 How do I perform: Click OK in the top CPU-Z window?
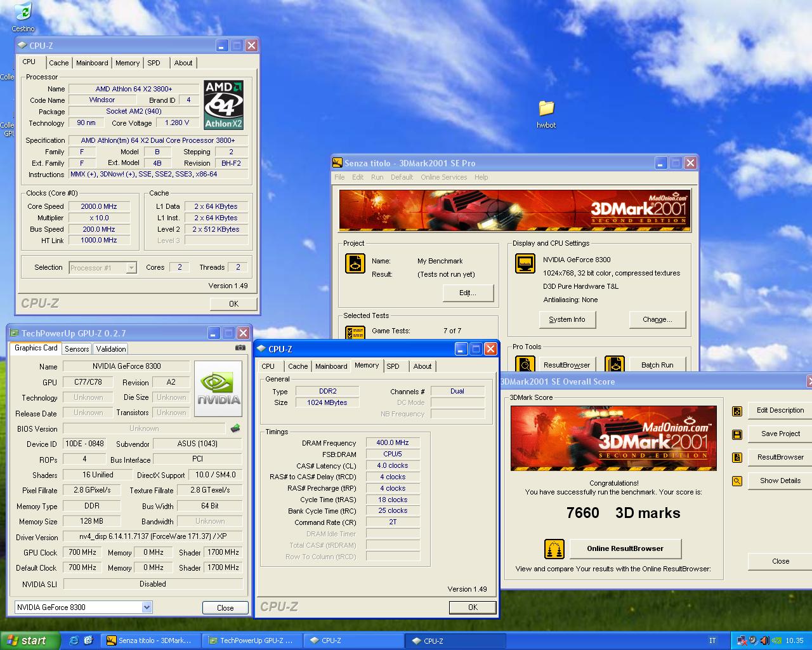[234, 304]
